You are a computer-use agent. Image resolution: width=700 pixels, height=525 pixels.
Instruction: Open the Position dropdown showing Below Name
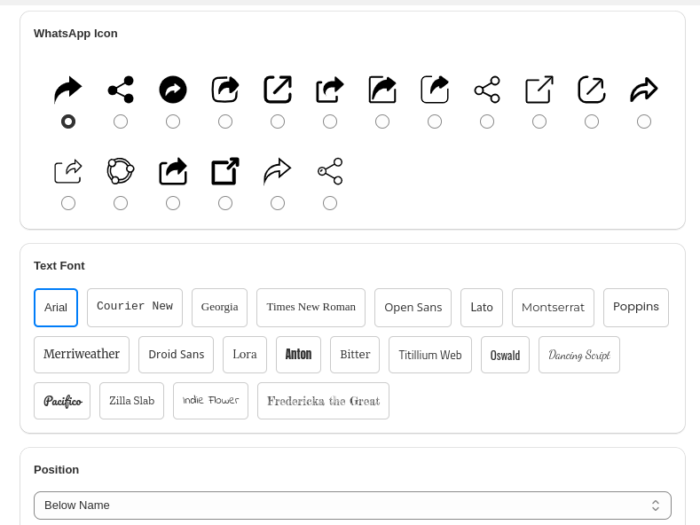click(353, 505)
